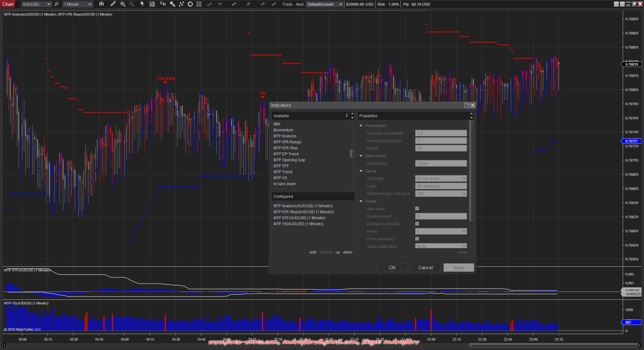Open the AUDUSD instrument dropdown
Screen dimensions: 644x350
coord(36,4)
